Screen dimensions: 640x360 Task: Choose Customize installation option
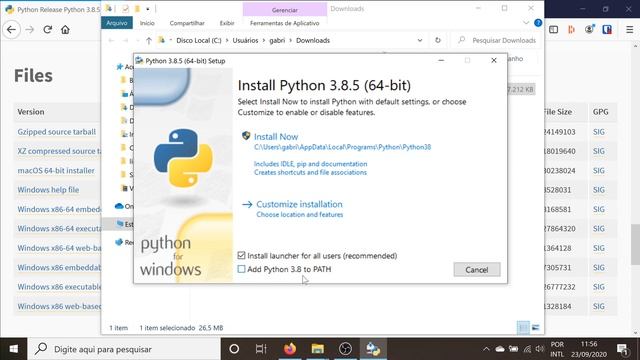pos(299,204)
